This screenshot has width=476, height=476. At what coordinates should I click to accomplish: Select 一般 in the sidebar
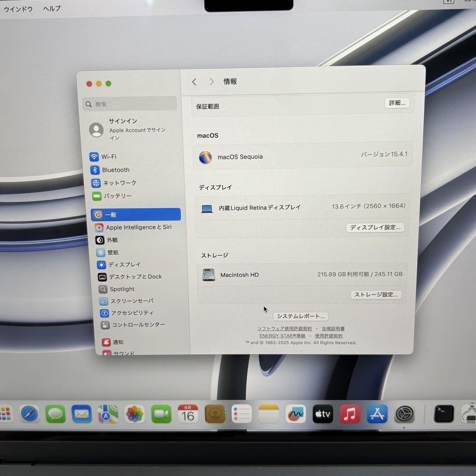(x=136, y=215)
